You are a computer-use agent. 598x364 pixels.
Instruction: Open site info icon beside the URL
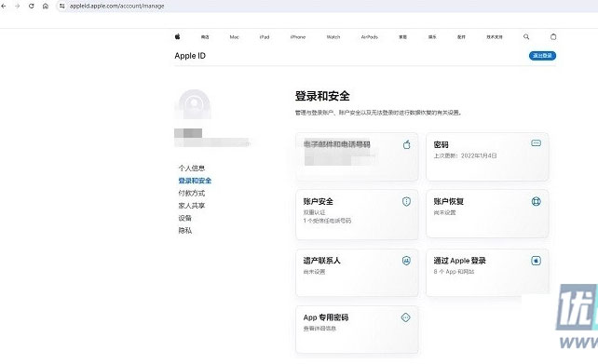click(x=61, y=7)
